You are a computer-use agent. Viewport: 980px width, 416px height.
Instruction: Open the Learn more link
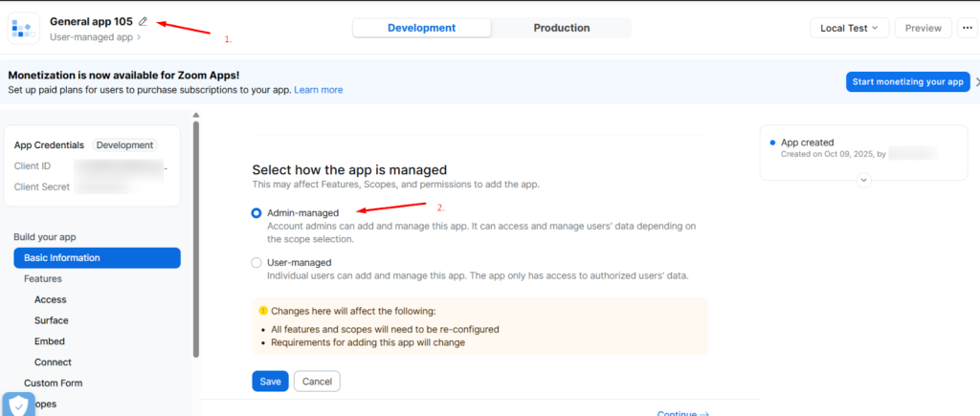click(318, 90)
